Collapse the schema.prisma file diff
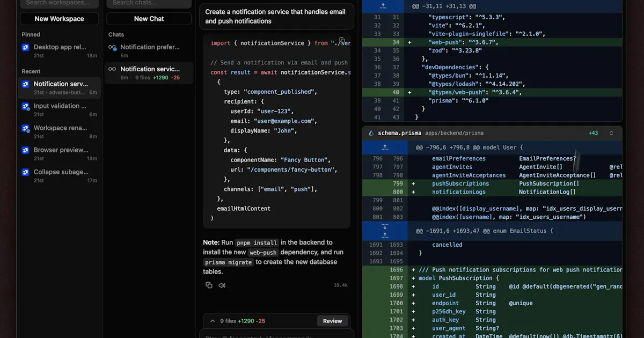The image size is (644, 338). pos(611,133)
